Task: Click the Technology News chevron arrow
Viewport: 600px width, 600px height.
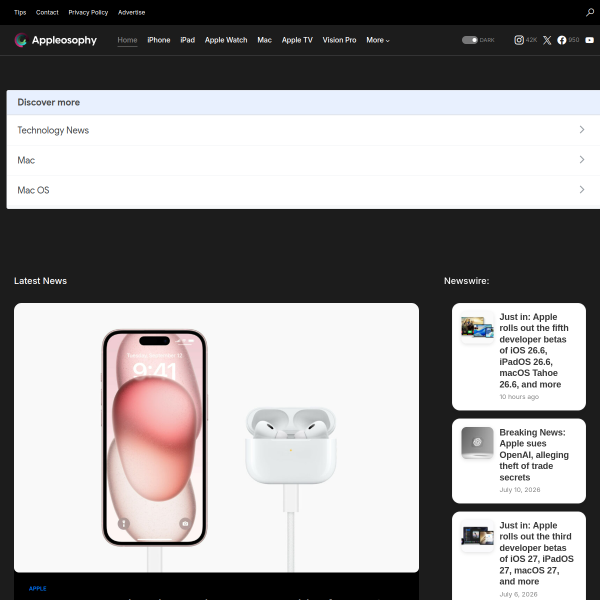Action: tap(582, 130)
